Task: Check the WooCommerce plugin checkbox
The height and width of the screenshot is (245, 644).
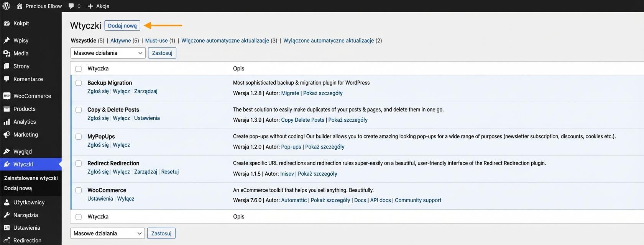Action: pyautogui.click(x=79, y=190)
